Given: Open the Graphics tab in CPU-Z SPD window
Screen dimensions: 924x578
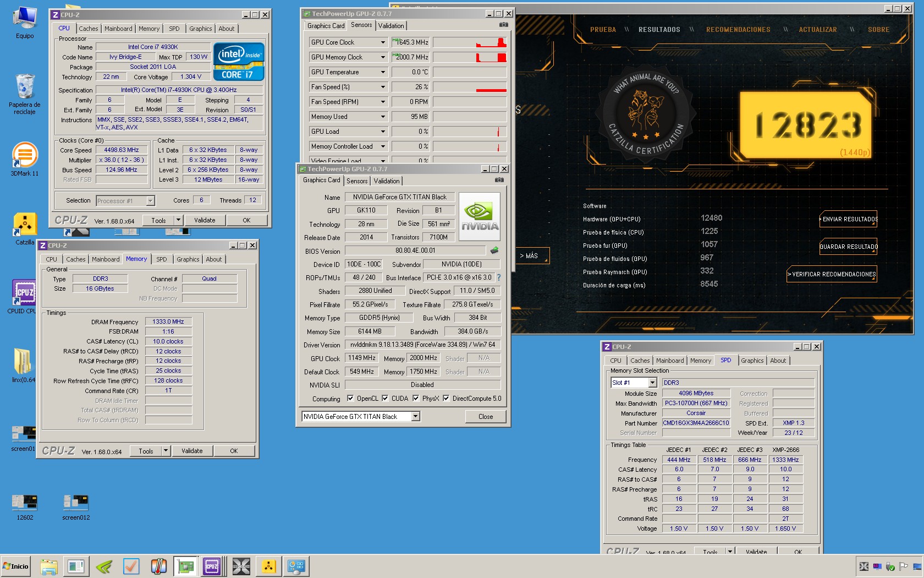Looking at the screenshot, I should pyautogui.click(x=752, y=361).
